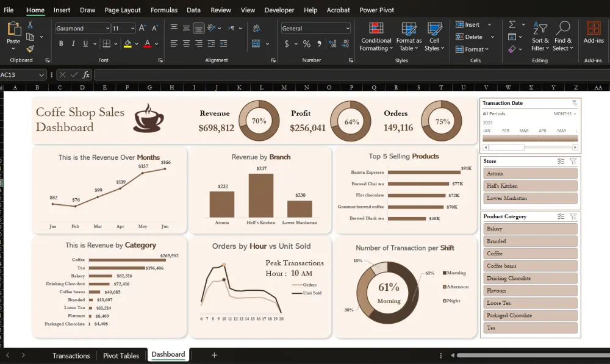
Task: Switch to Pivot Tables sheet
Action: click(121, 355)
